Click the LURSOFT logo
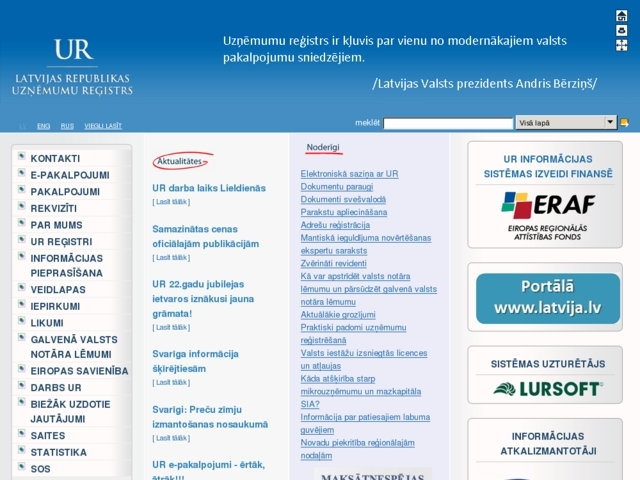 click(x=548, y=389)
